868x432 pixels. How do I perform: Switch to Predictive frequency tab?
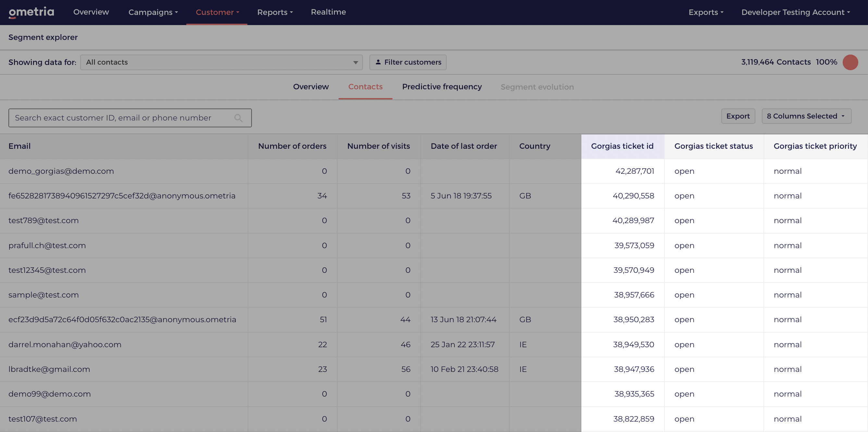pyautogui.click(x=442, y=87)
